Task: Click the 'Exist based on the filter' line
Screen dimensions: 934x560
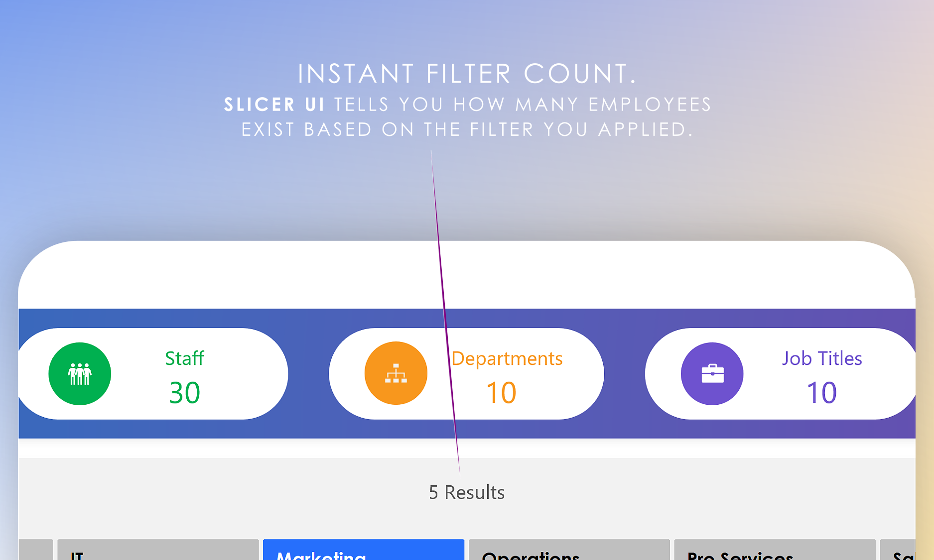Action: (467, 129)
